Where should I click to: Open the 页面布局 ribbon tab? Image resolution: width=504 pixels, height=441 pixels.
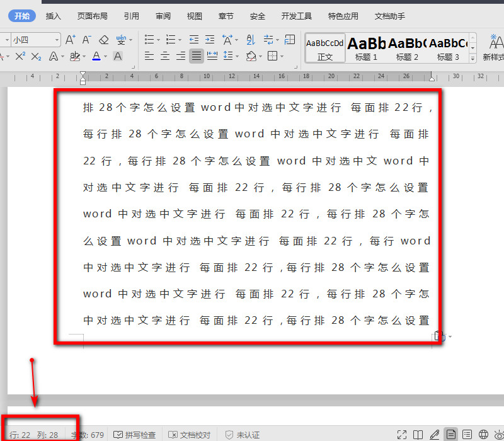click(x=93, y=16)
